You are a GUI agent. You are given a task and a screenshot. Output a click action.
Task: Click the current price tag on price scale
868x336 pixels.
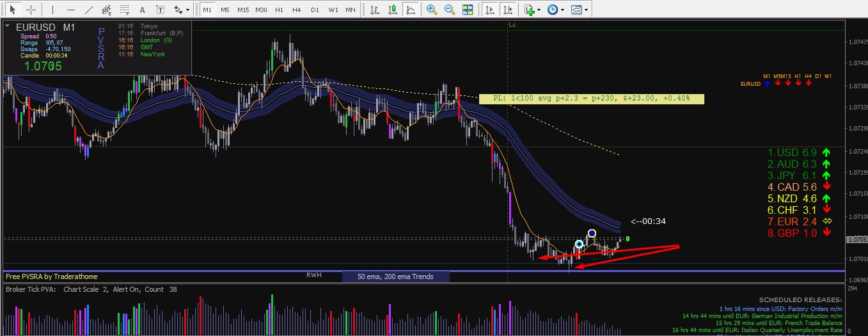pyautogui.click(x=856, y=239)
